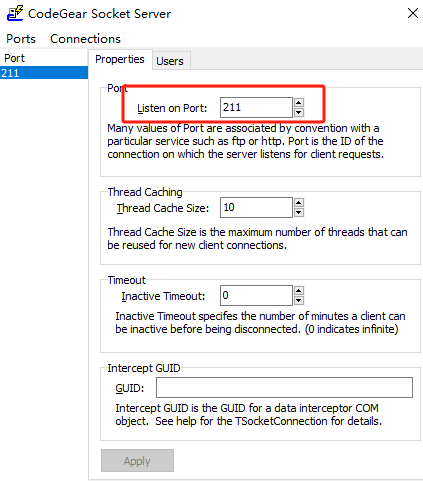Decrease the Thread Cache Size value
The width and height of the screenshot is (423, 481).
tap(299, 212)
